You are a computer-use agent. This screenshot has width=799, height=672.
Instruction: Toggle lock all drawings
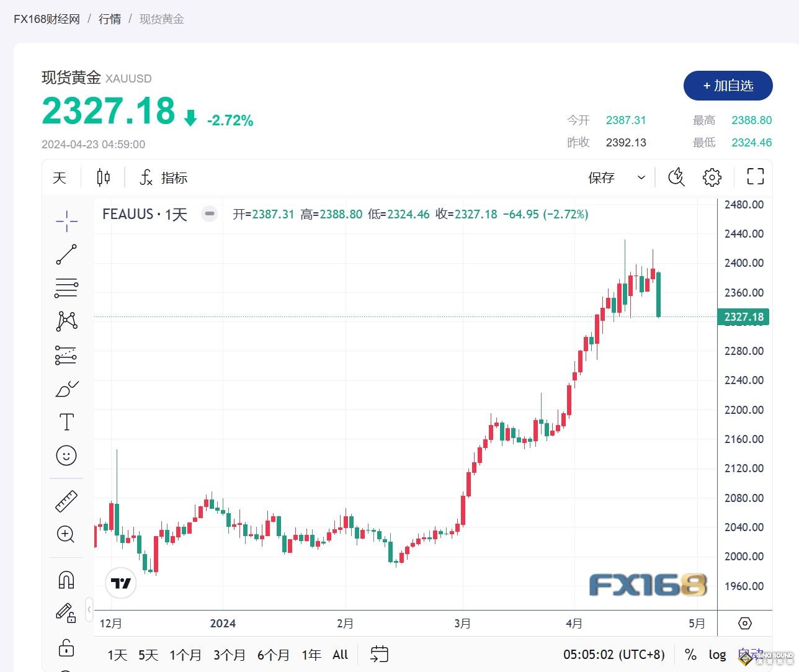click(x=66, y=647)
